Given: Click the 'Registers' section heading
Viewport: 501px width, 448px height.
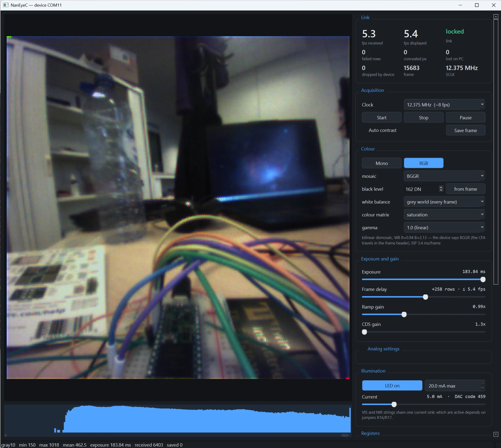Looking at the screenshot, I should click(x=370, y=433).
